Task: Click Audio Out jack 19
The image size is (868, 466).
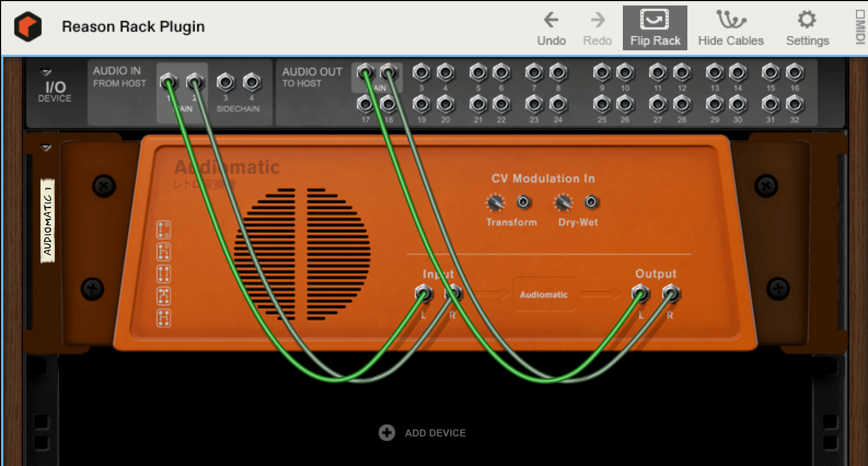Action: click(421, 103)
